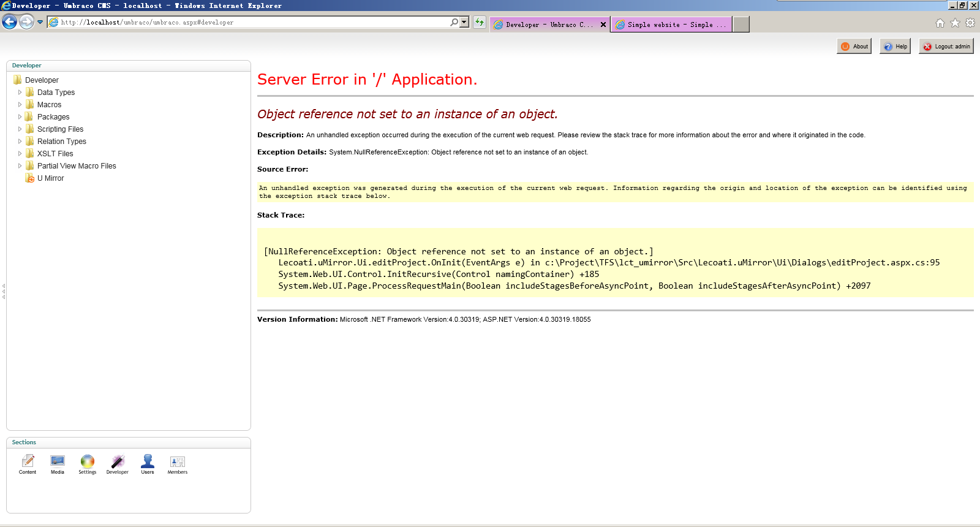Select the U Mirror tree label
Screen dimensions: 980x527
click(x=50, y=178)
